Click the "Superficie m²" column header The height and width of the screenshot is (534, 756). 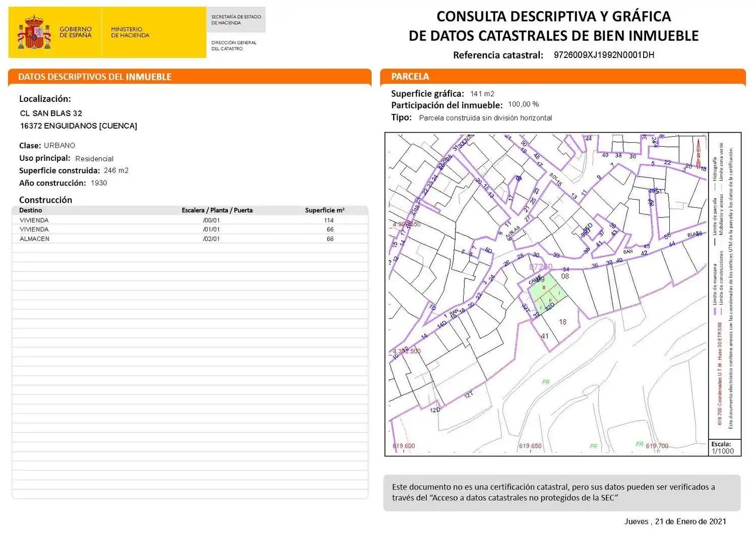tap(325, 210)
